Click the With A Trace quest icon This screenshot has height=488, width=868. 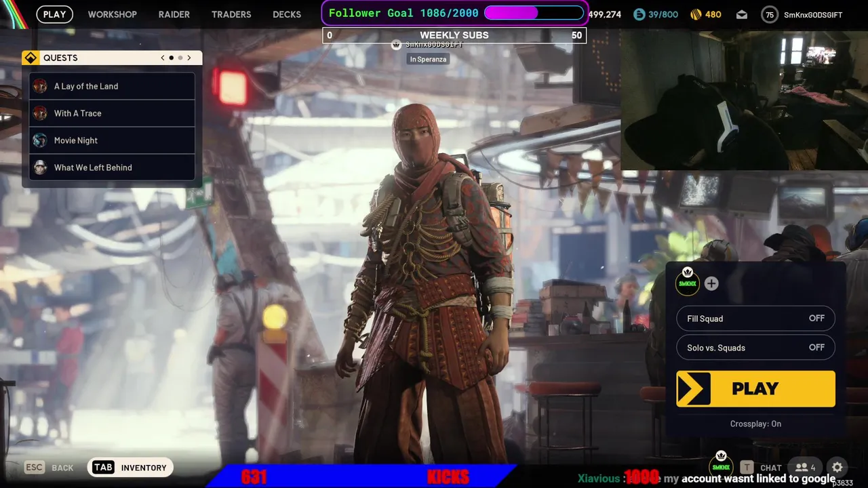41,113
